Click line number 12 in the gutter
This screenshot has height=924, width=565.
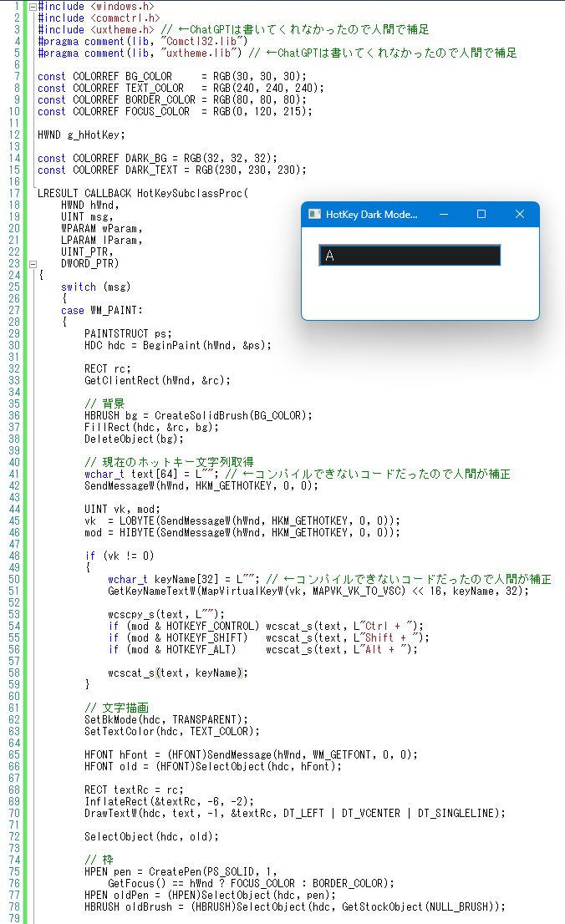pyautogui.click(x=13, y=135)
